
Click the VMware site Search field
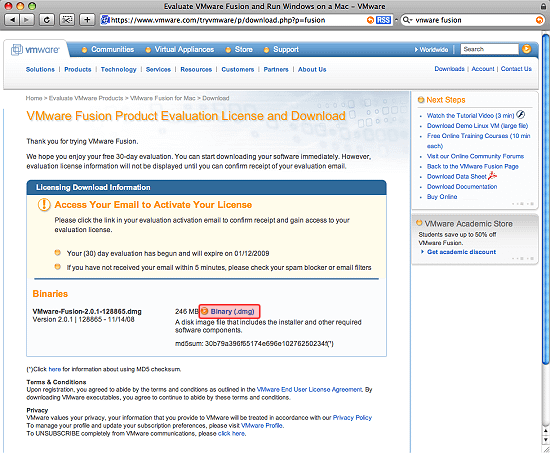490,49
